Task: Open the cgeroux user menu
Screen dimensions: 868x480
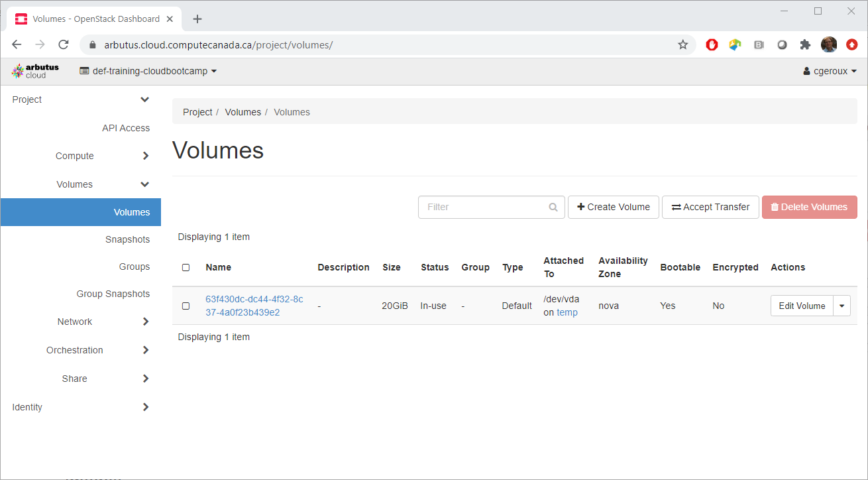Action: pyautogui.click(x=830, y=71)
